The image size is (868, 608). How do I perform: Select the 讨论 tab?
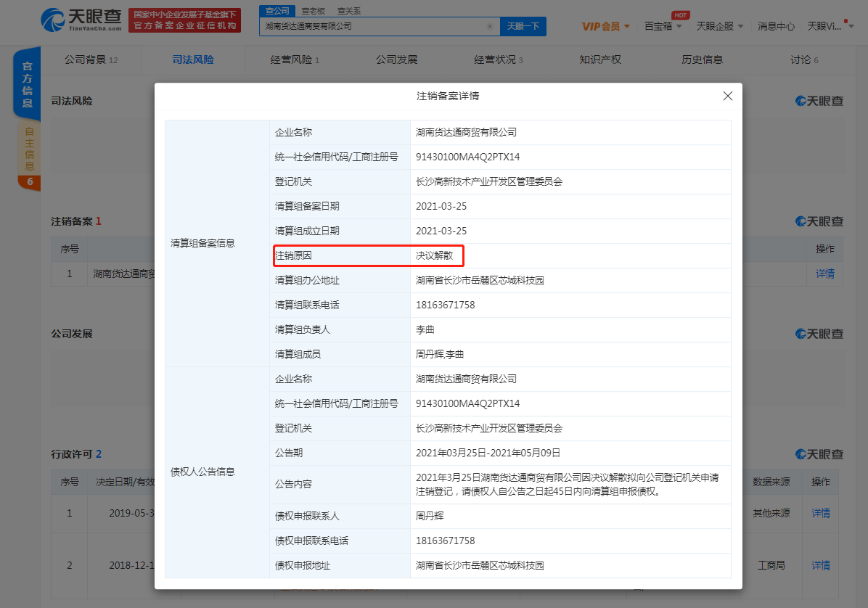pos(804,59)
